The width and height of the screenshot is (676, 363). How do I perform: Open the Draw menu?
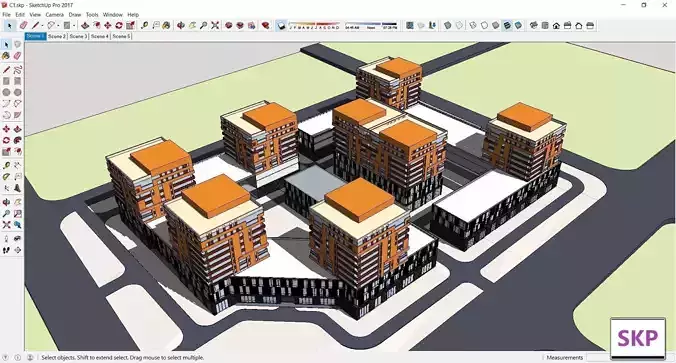click(x=75, y=15)
